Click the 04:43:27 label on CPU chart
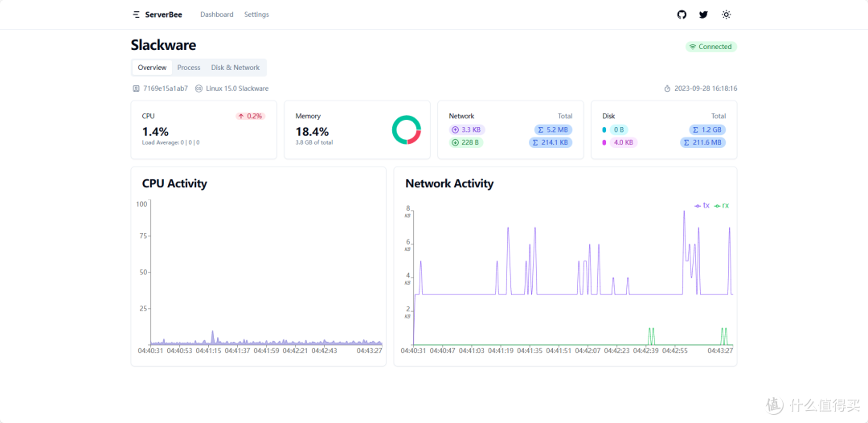 pyautogui.click(x=369, y=351)
